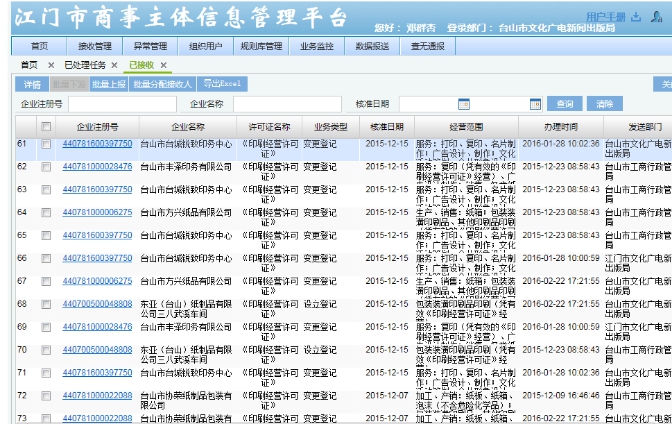Check the checkbox for row 64
Screen dimensions: 672x424
[x=46, y=213]
